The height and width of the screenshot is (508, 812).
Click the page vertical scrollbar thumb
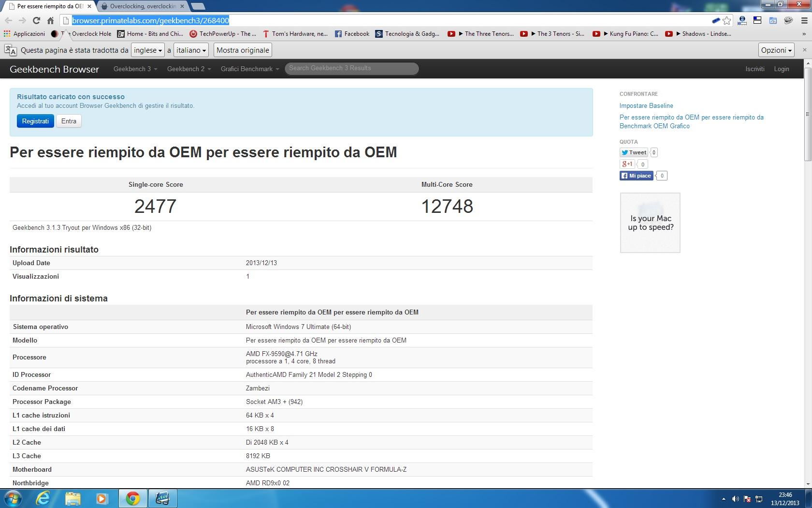click(808, 114)
